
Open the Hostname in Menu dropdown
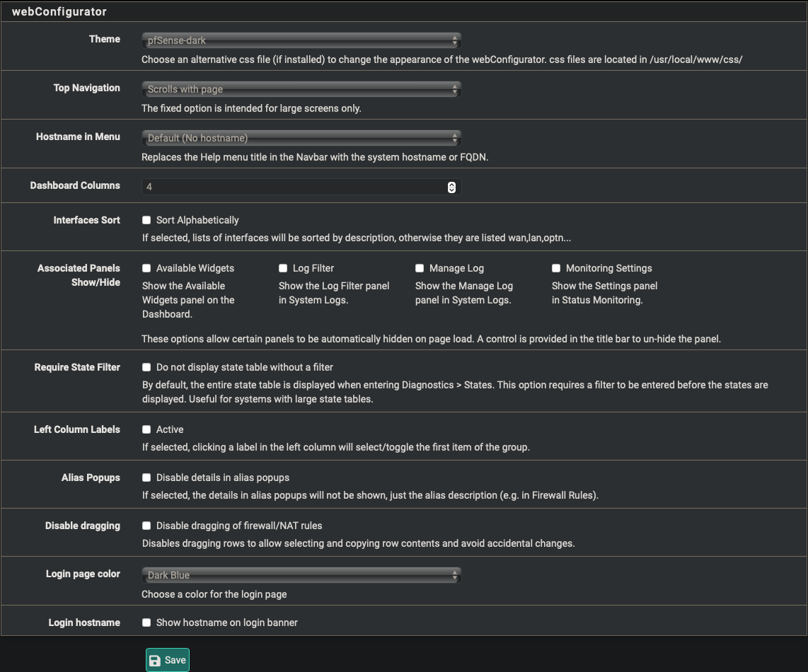tap(301, 139)
